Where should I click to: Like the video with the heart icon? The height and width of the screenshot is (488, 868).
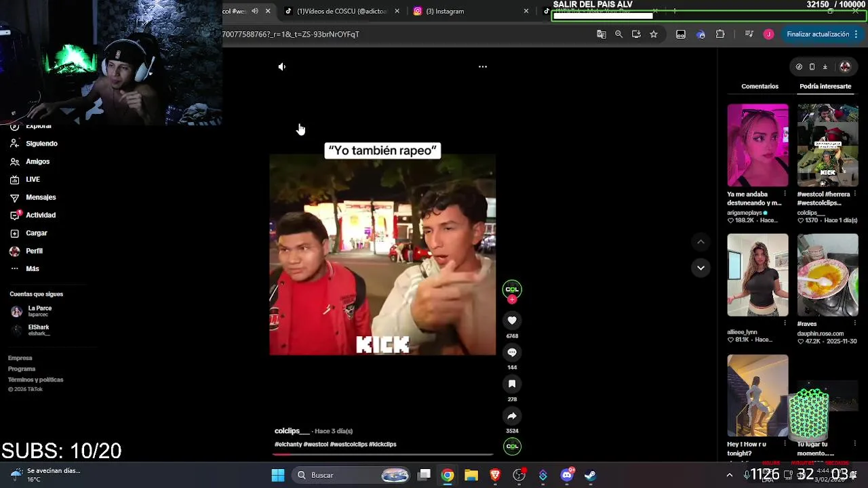pos(512,321)
